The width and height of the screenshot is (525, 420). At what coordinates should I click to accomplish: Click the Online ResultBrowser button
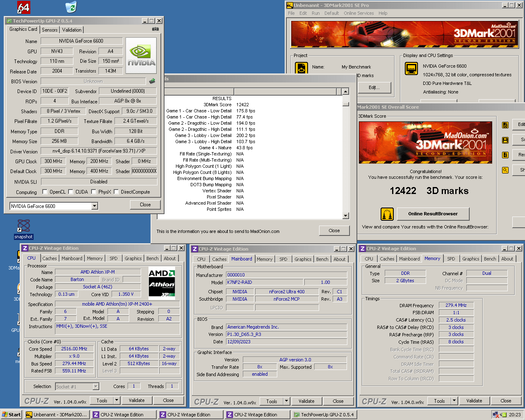[x=433, y=214]
